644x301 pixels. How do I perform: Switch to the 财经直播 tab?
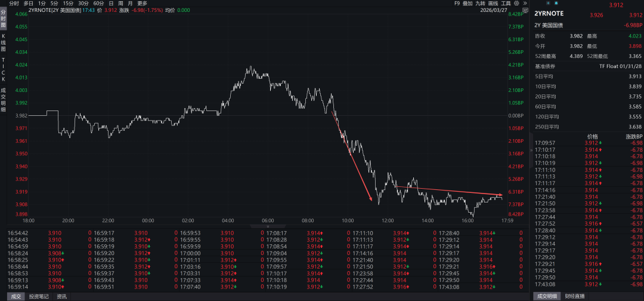pos(575,296)
